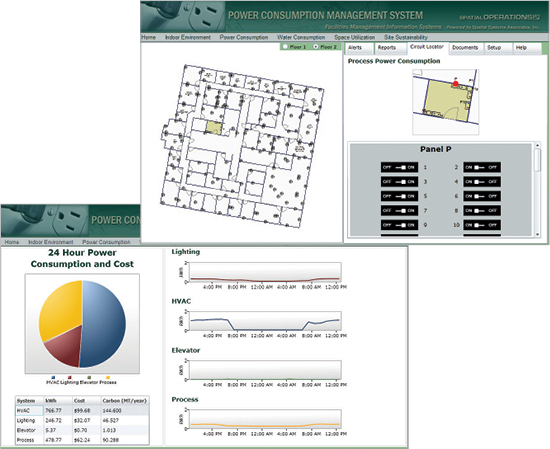Image resolution: width=550 pixels, height=449 pixels.
Task: Click the blue HVAC pie slice
Action: click(x=103, y=323)
